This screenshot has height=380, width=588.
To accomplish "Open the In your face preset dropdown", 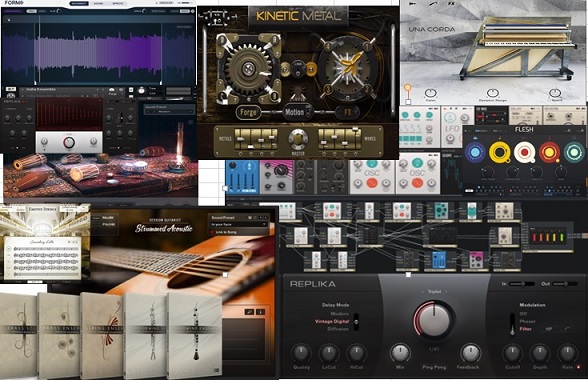I will click(x=238, y=224).
